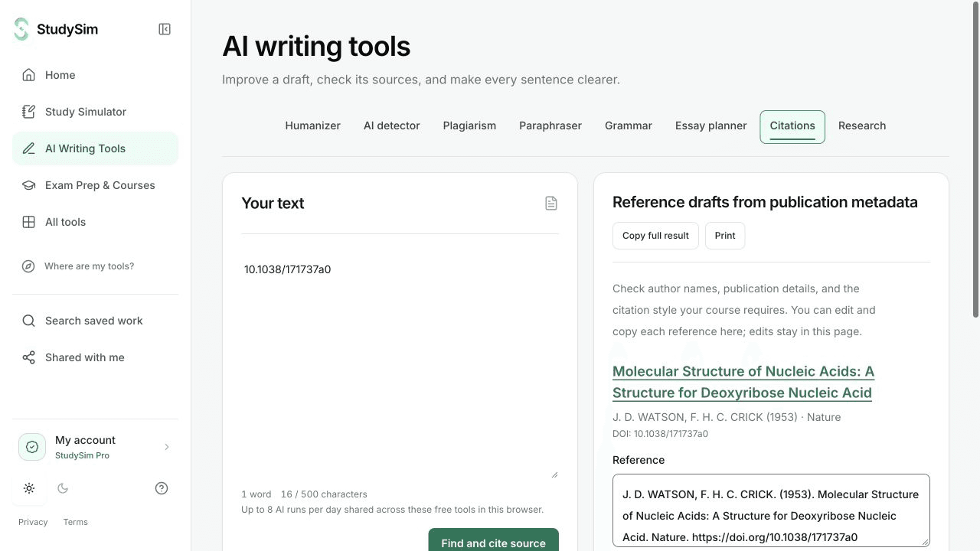Click the AI Writing Tools pencil icon
The width and height of the screenshot is (980, 551).
pyautogui.click(x=28, y=148)
